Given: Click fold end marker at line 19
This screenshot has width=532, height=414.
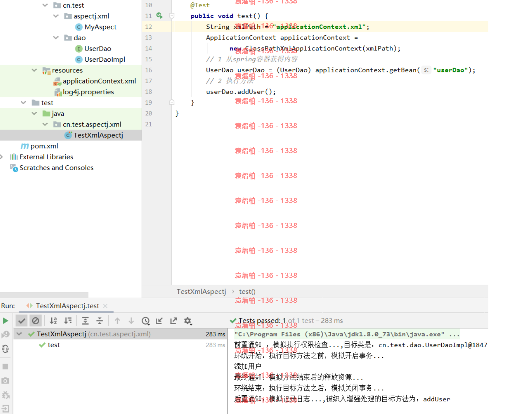Looking at the screenshot, I should point(171,102).
